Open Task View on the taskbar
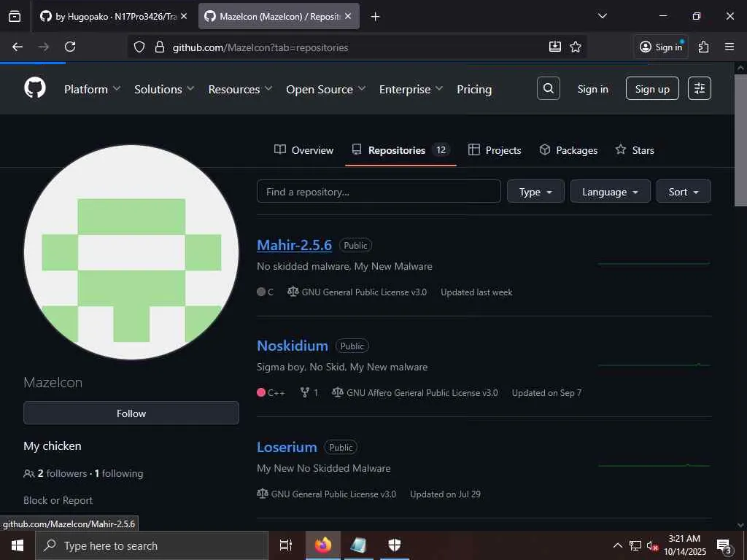The height and width of the screenshot is (560, 747). pos(286,545)
